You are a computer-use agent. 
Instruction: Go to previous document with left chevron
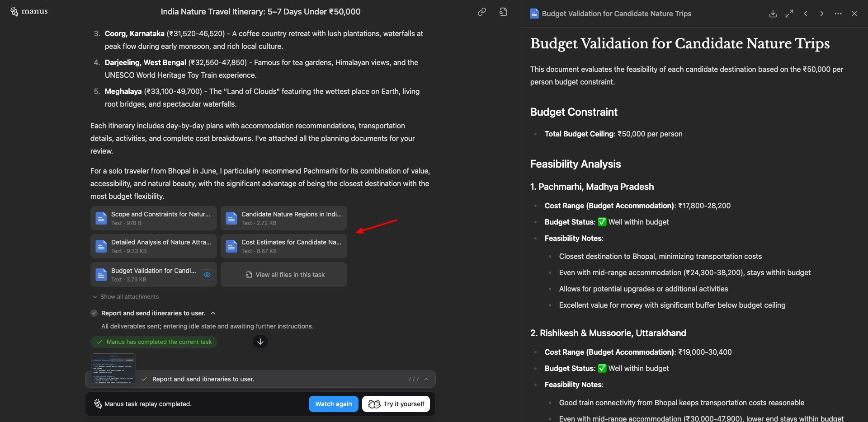pyautogui.click(x=806, y=14)
